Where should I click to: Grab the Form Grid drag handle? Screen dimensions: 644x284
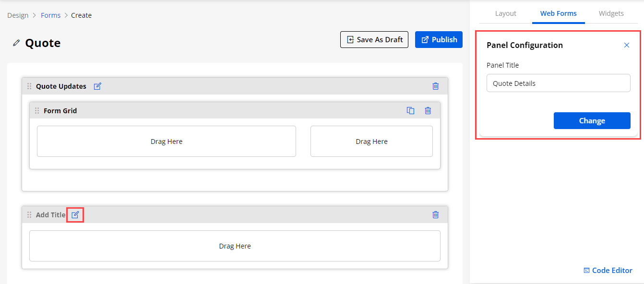(37, 111)
